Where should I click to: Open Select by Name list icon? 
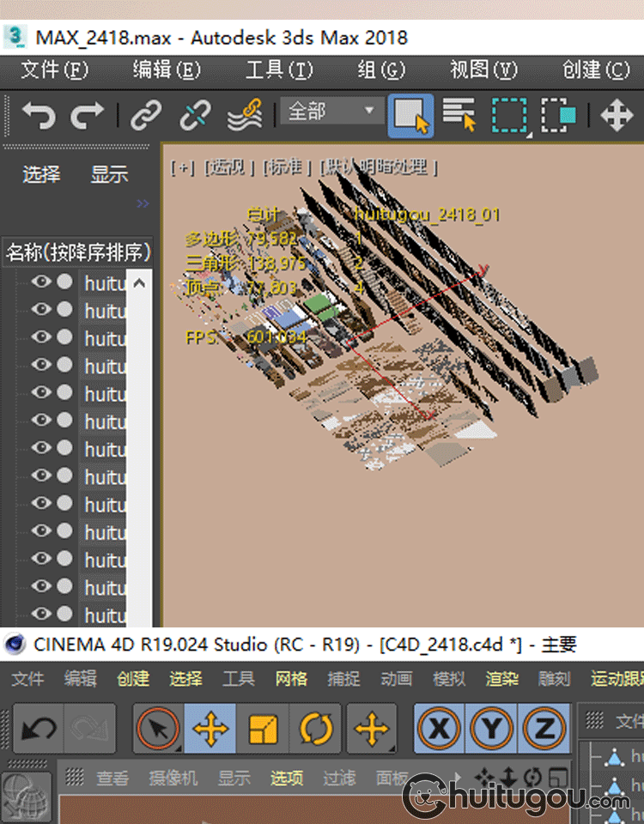click(459, 114)
